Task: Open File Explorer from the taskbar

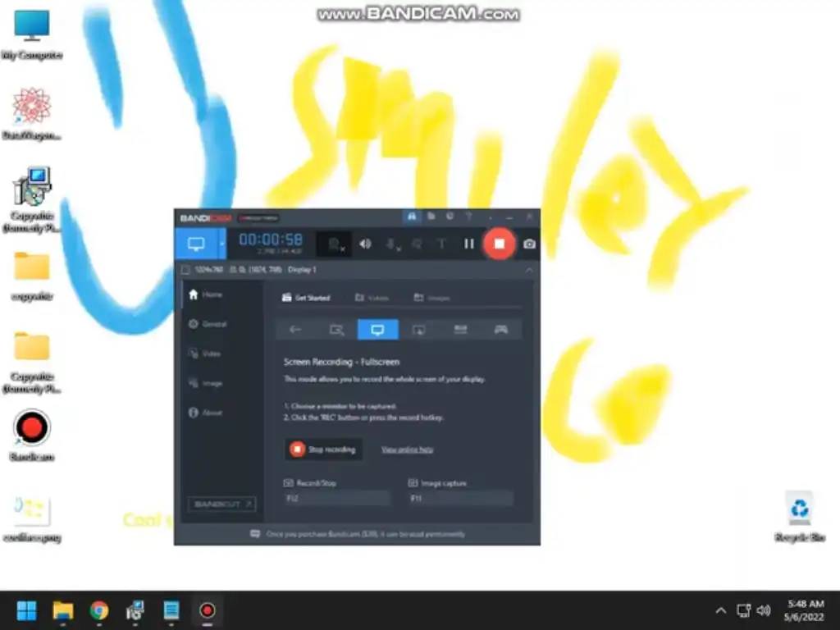Action: point(62,610)
